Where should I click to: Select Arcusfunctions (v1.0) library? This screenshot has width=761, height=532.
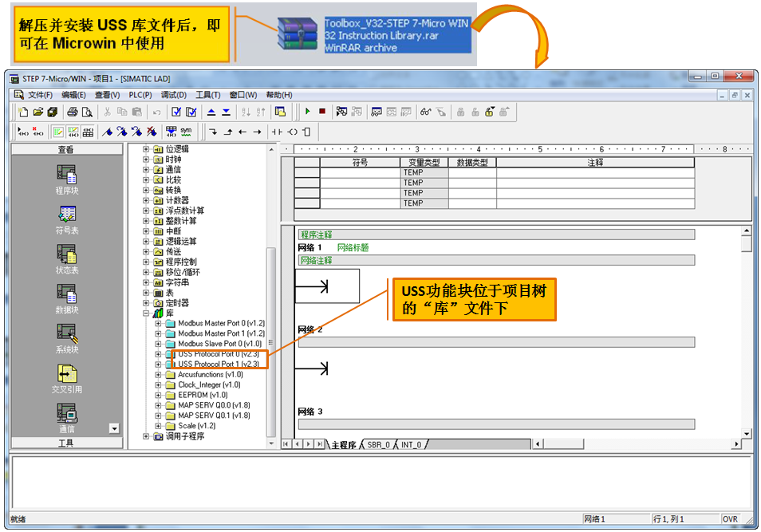pyautogui.click(x=210, y=375)
